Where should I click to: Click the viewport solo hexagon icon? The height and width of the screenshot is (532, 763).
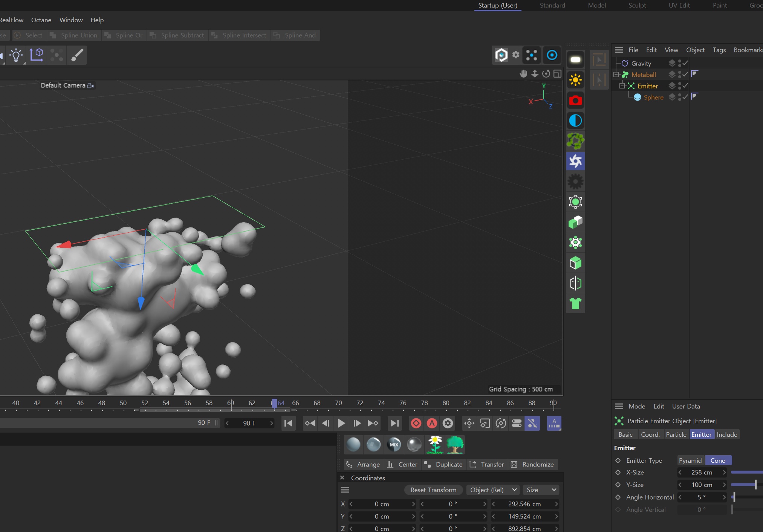point(501,55)
